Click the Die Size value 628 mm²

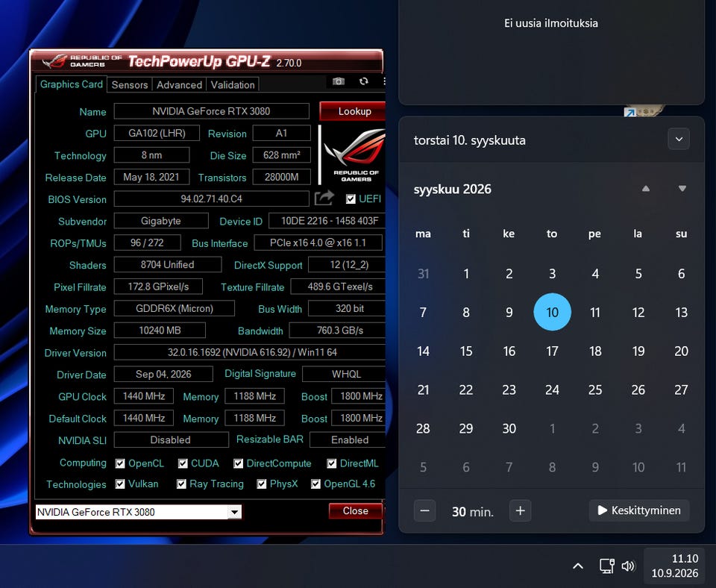coord(281,155)
